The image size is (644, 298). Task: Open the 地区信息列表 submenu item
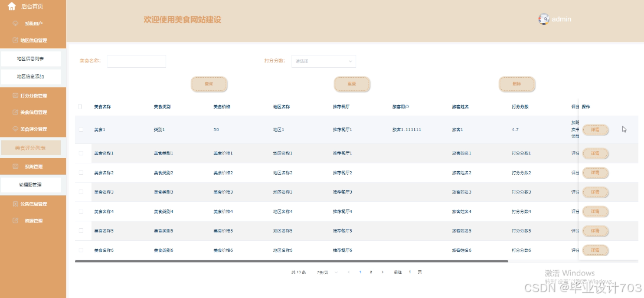coord(31,58)
